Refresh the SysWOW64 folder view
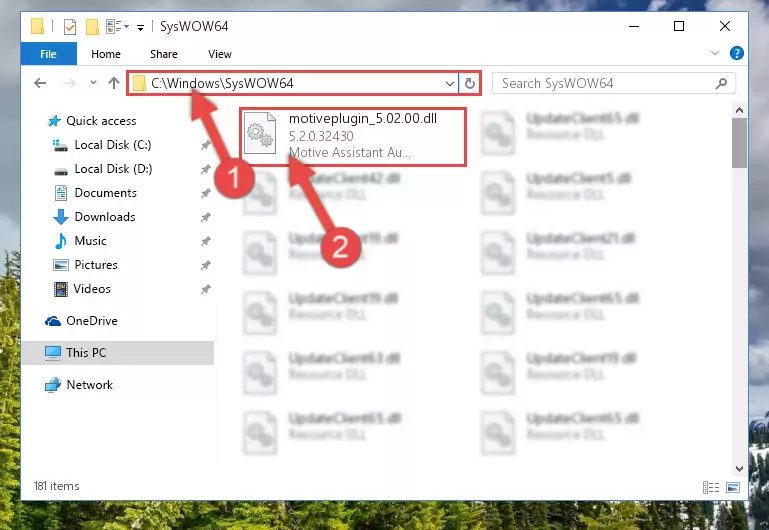 coord(470,84)
